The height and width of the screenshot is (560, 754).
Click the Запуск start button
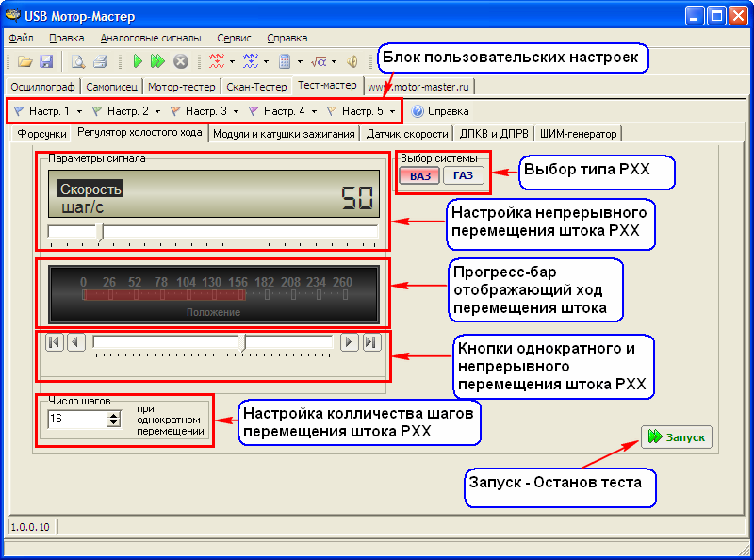677,436
